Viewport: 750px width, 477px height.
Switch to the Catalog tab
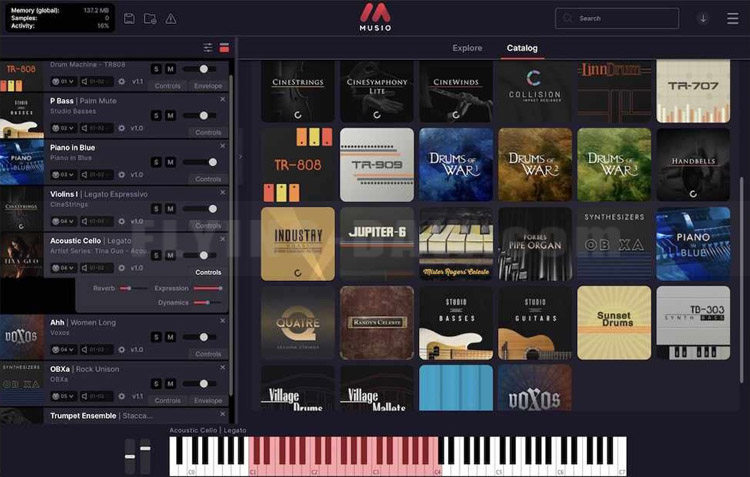point(522,48)
